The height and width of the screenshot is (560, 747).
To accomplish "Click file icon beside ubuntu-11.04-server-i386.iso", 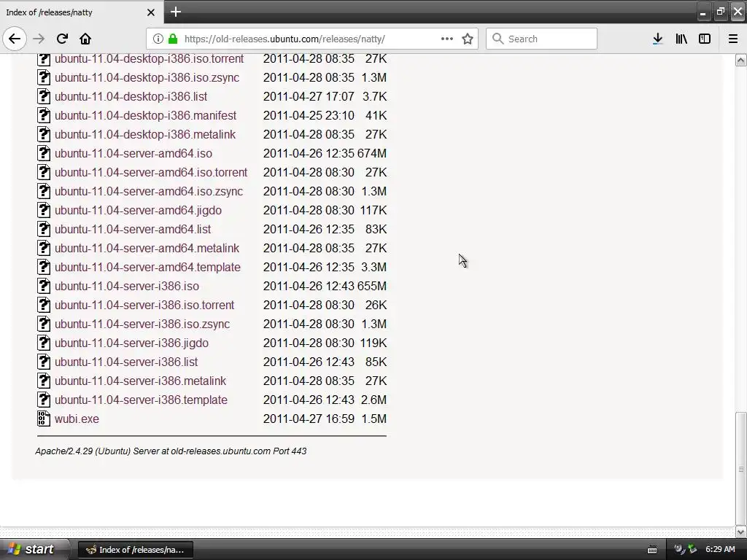I will [43, 286].
